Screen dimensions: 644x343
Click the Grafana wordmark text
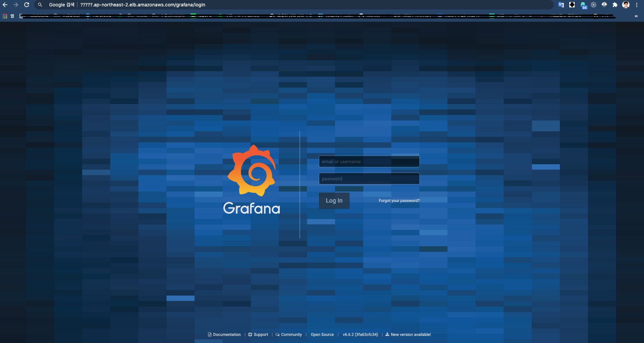[x=251, y=208]
